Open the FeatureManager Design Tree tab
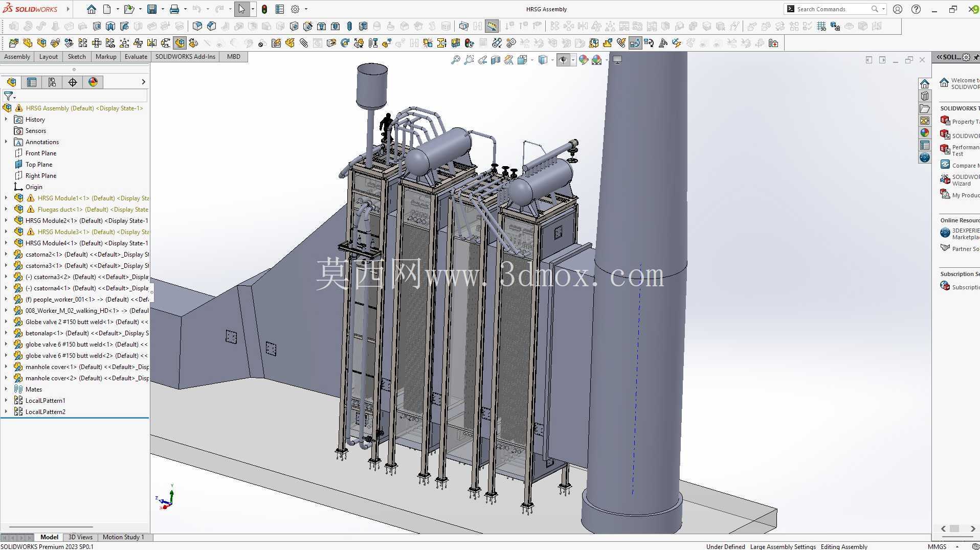This screenshot has width=980, height=550. coord(11,82)
